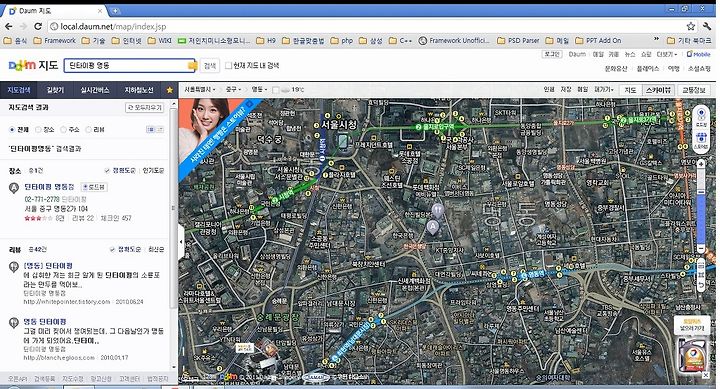Turn on the 교통정보 traffic button
Screen dimensions: 720x389
pyautogui.click(x=693, y=90)
